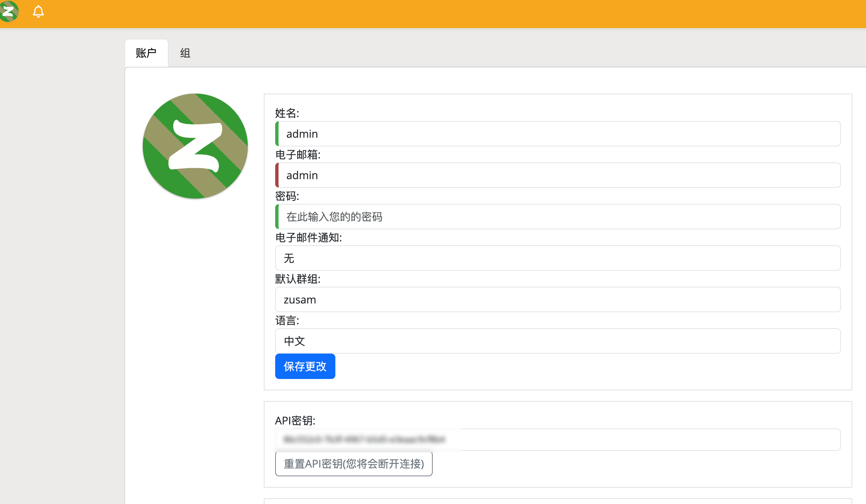Image resolution: width=866 pixels, height=504 pixels.
Task: Open the 电子邮件通知 dropdown
Action: pos(558,258)
